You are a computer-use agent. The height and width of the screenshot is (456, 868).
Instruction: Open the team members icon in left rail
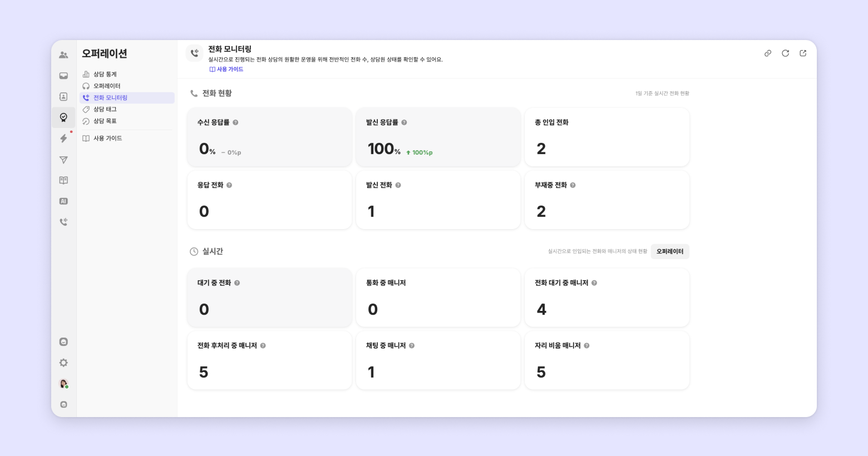coord(63,55)
